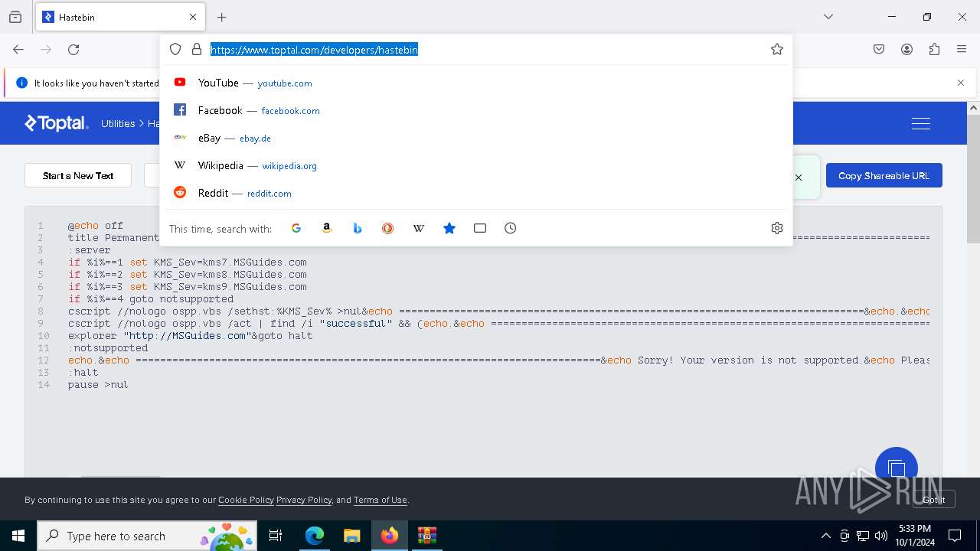
Task: Open the Windows Start menu
Action: (18, 536)
